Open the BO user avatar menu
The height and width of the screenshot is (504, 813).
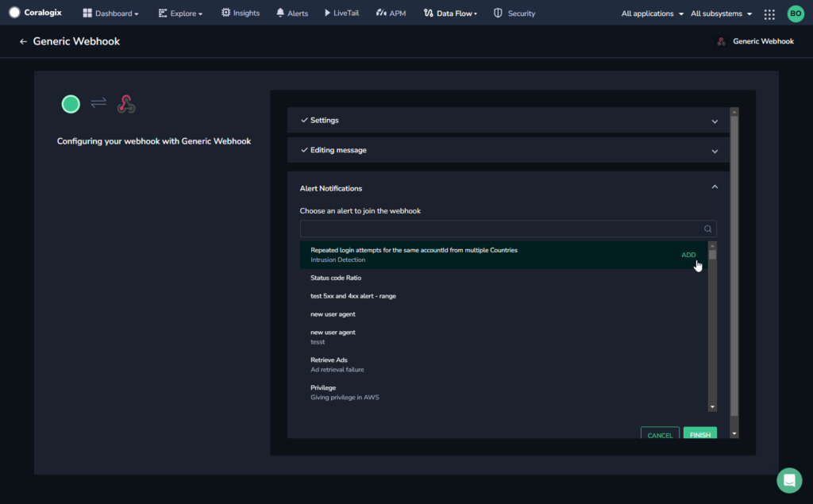796,13
